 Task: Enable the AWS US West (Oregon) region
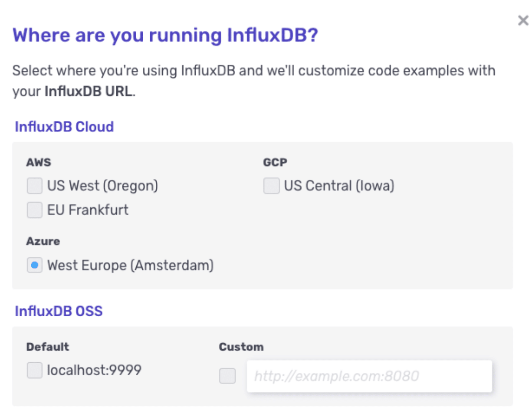coord(34,186)
